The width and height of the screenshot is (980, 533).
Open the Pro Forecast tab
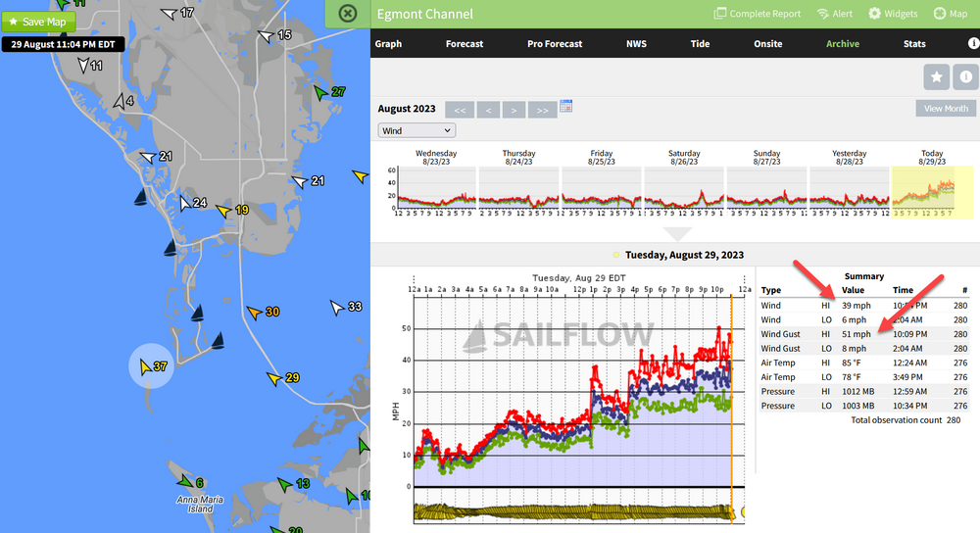coord(555,44)
